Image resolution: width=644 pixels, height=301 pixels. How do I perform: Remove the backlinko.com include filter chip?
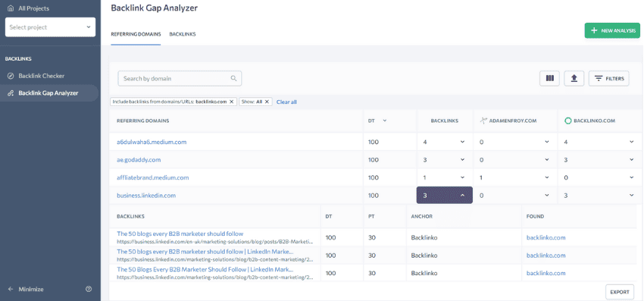coord(231,102)
